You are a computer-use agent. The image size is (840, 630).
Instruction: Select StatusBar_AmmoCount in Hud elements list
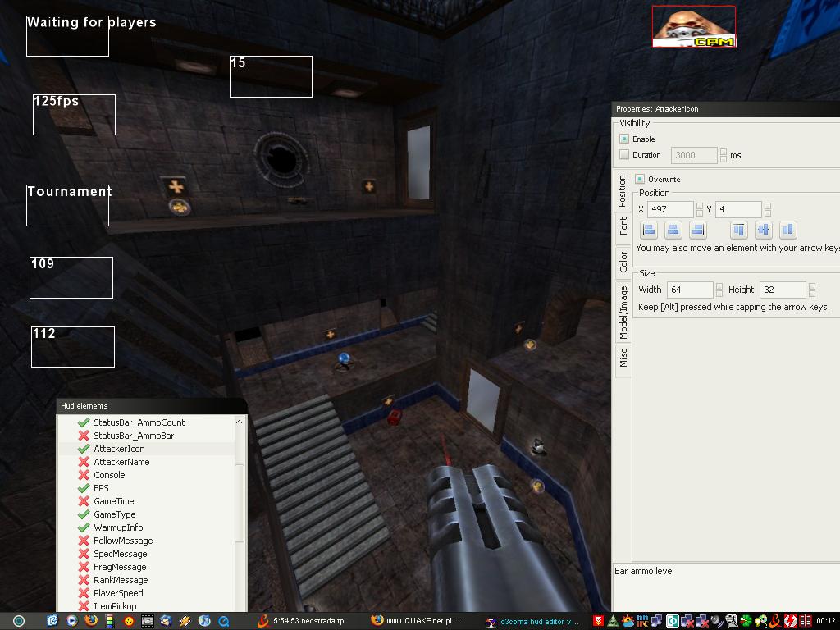[139, 422]
